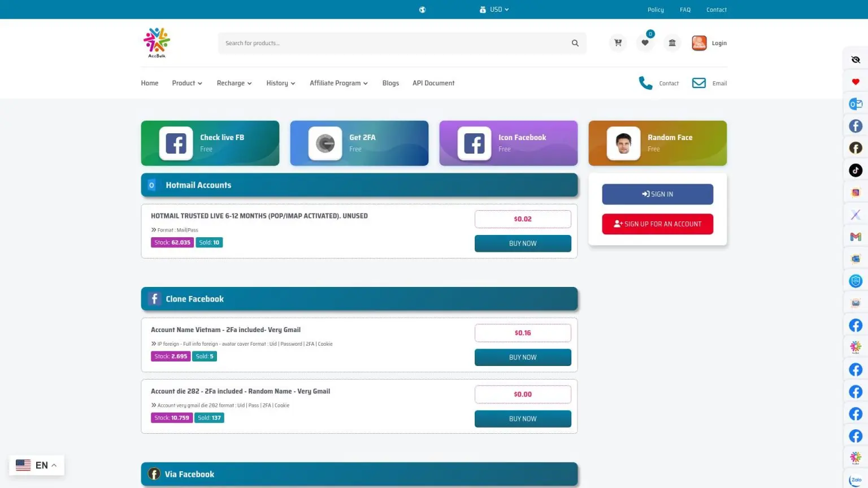Hide the sidebar using crossed-eye icon

(856, 60)
